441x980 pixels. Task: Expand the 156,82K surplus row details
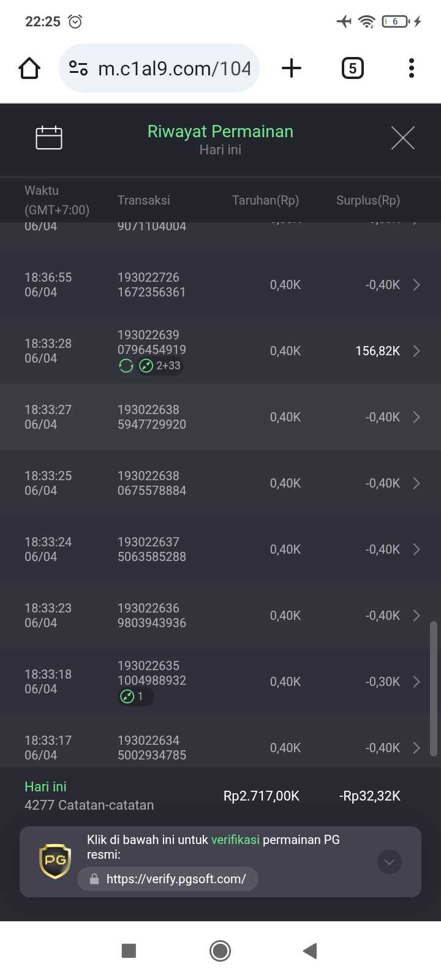pyautogui.click(x=417, y=351)
